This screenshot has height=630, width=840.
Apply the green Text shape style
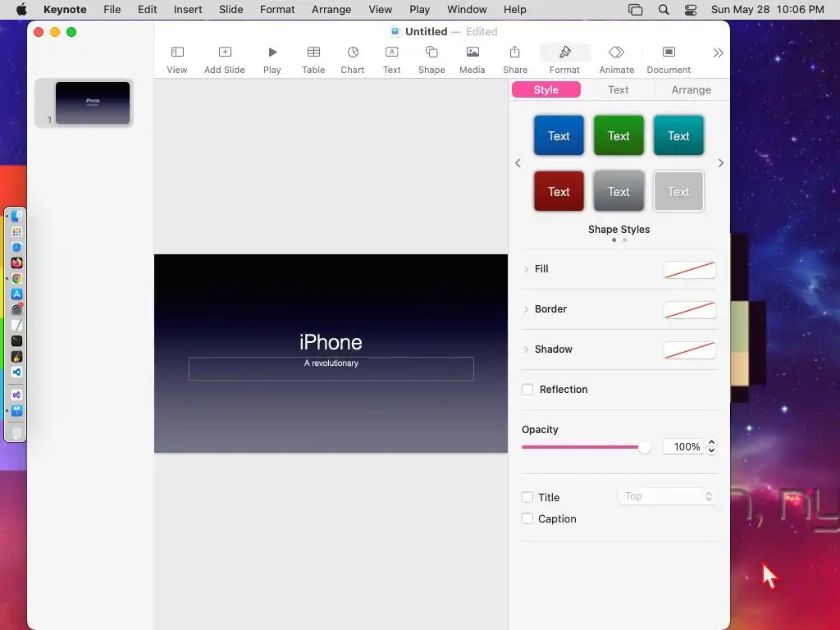(x=619, y=135)
